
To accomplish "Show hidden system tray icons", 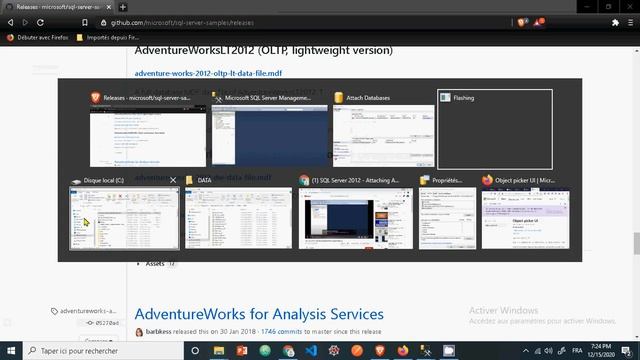I will coord(526,351).
